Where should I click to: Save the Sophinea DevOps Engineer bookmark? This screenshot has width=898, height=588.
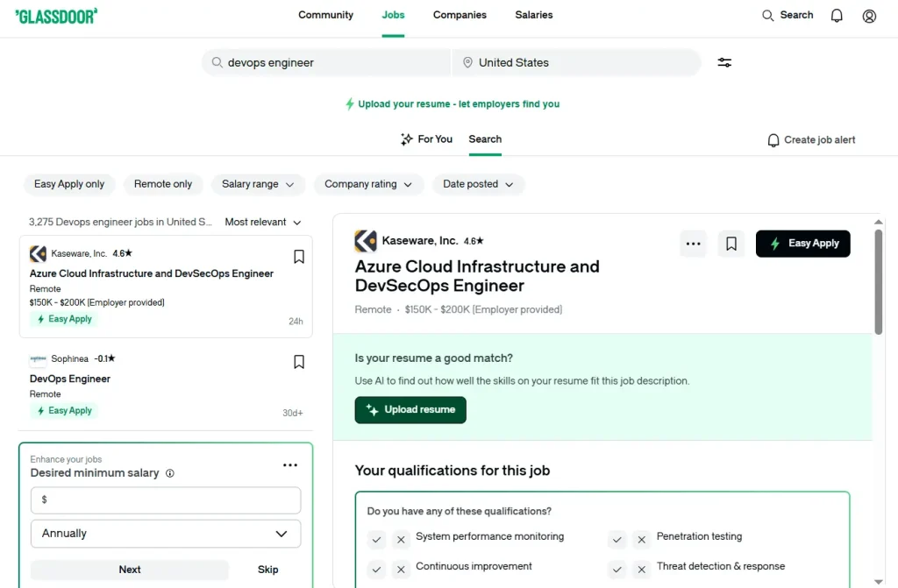(299, 362)
